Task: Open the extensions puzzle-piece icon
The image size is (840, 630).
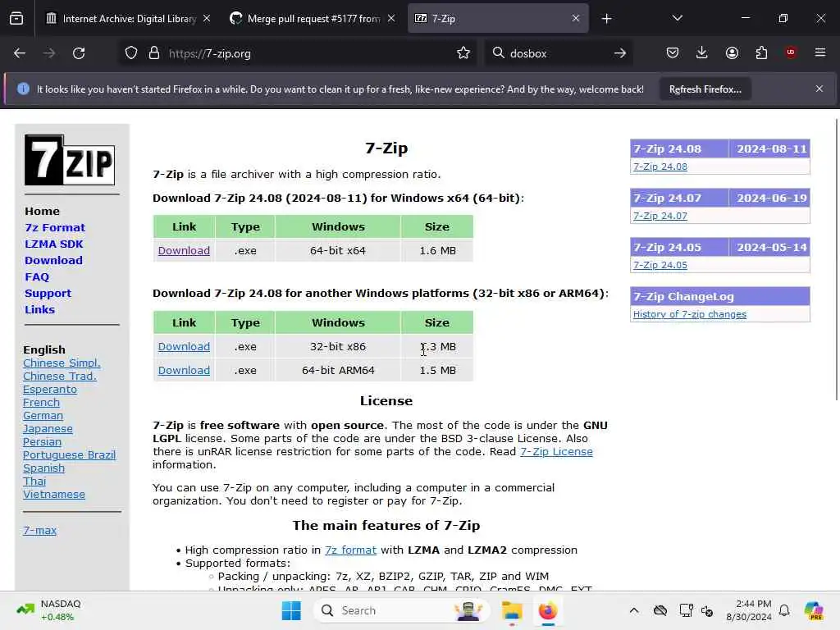Action: click(761, 52)
